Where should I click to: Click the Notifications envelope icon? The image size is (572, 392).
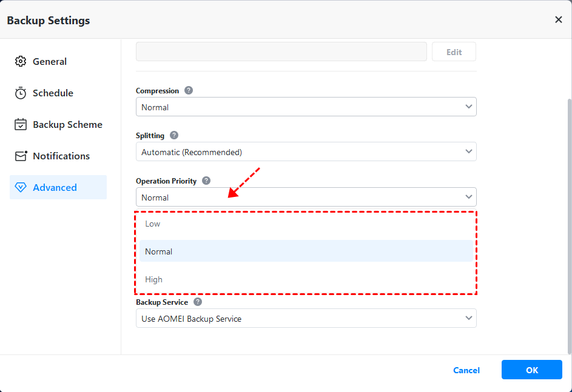click(21, 156)
